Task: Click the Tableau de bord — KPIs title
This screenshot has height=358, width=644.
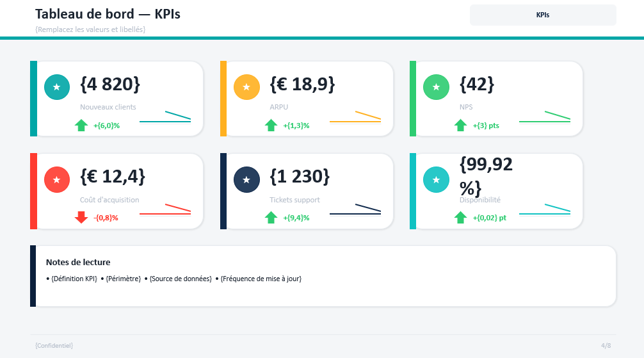Action: 108,14
